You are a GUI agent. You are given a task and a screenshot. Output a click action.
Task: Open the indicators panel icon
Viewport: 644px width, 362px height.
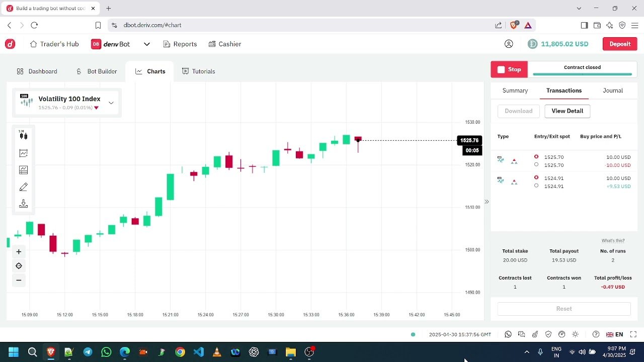(x=23, y=170)
